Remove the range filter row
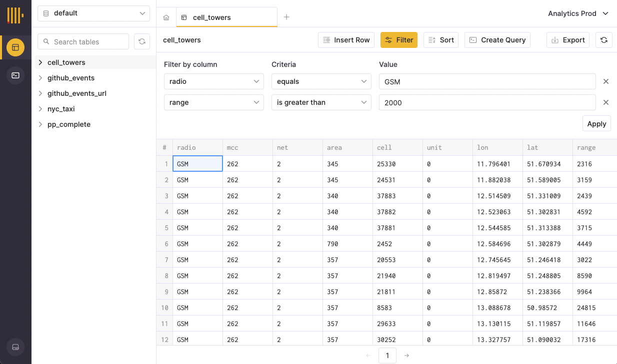This screenshot has height=364, width=617. (x=605, y=102)
